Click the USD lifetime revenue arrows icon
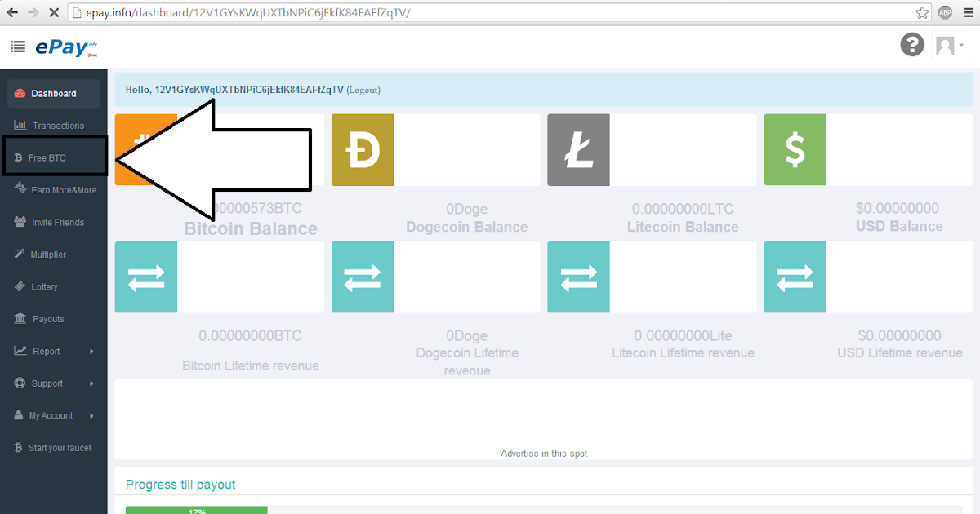The width and height of the screenshot is (980, 514). click(x=795, y=277)
